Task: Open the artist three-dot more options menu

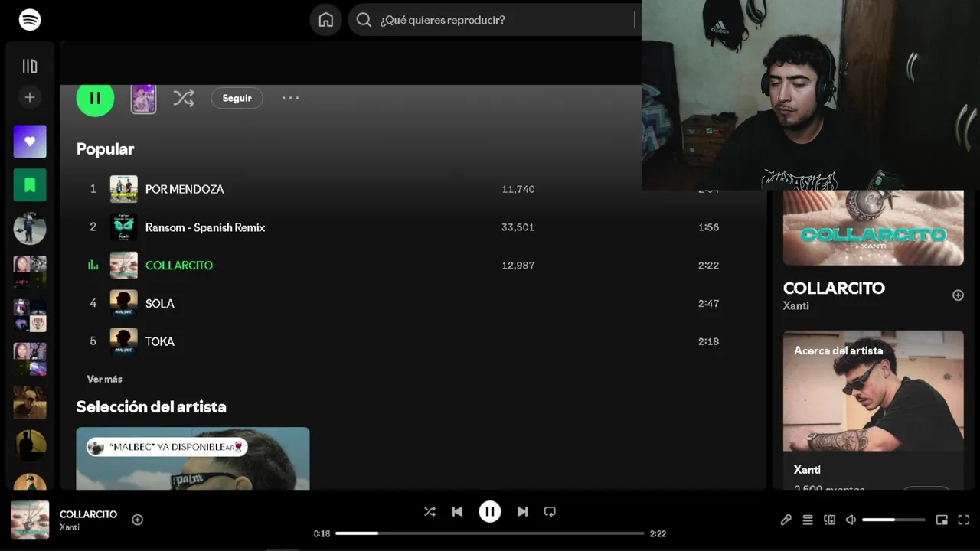Action: point(290,98)
